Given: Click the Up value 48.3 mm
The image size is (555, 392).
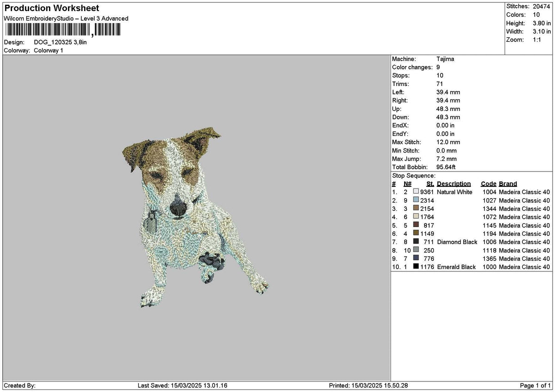Looking at the screenshot, I should point(448,109).
